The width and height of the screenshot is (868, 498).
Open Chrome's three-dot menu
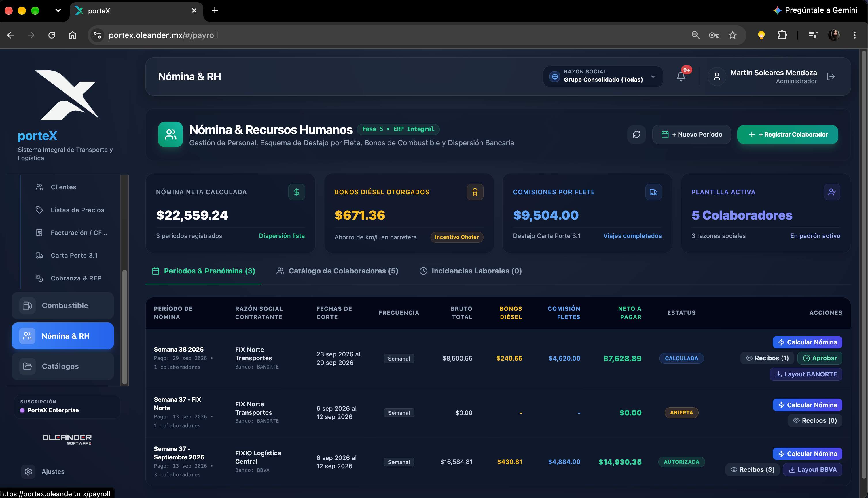click(854, 35)
